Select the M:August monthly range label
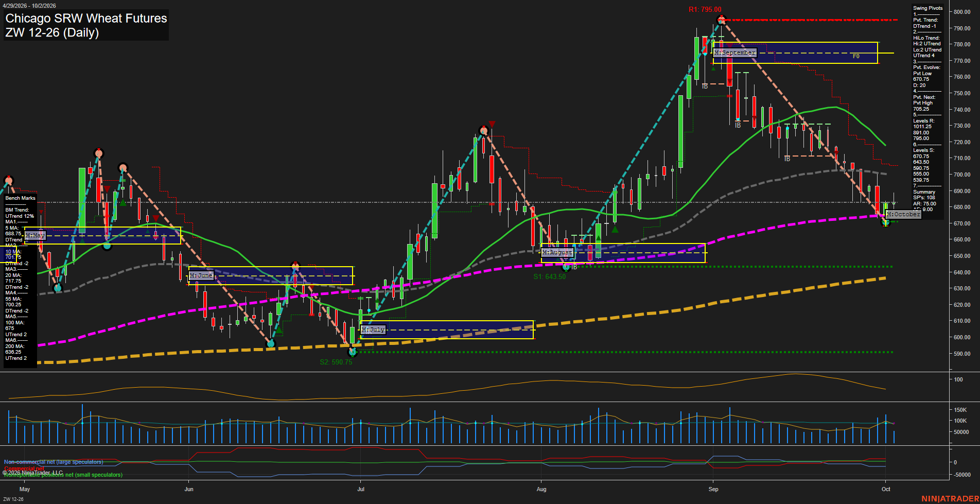The image size is (980, 504). pos(557,252)
